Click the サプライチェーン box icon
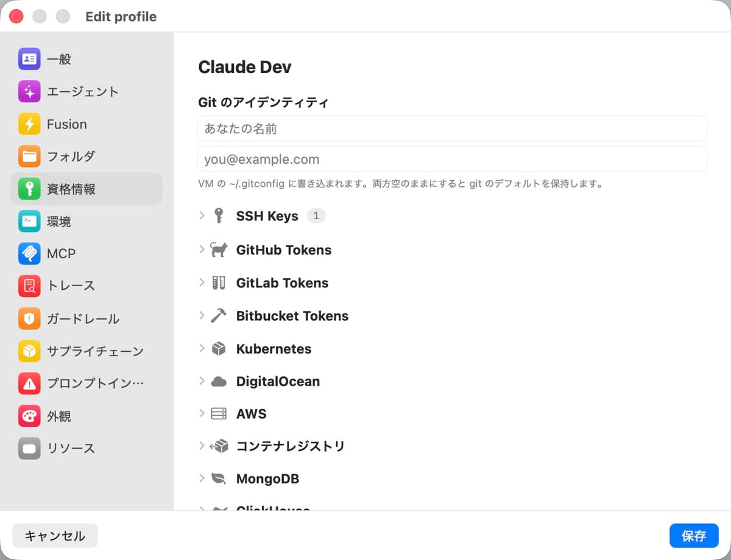 point(29,351)
